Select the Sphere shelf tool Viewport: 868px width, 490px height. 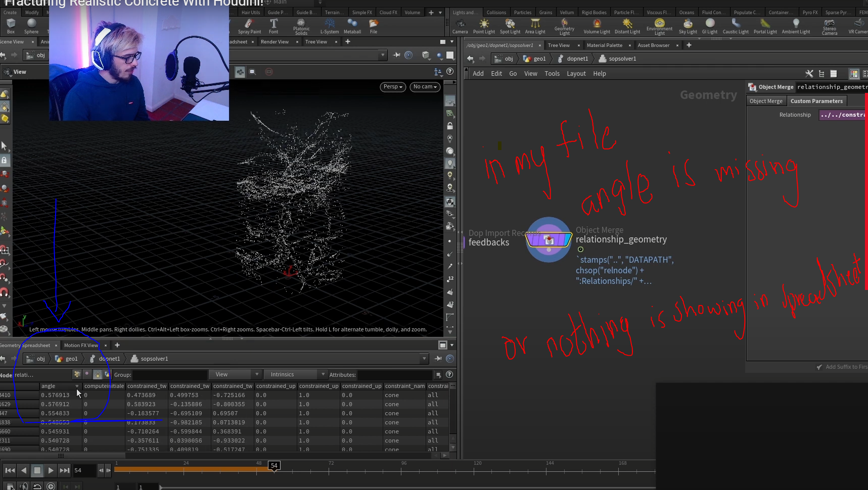31,26
